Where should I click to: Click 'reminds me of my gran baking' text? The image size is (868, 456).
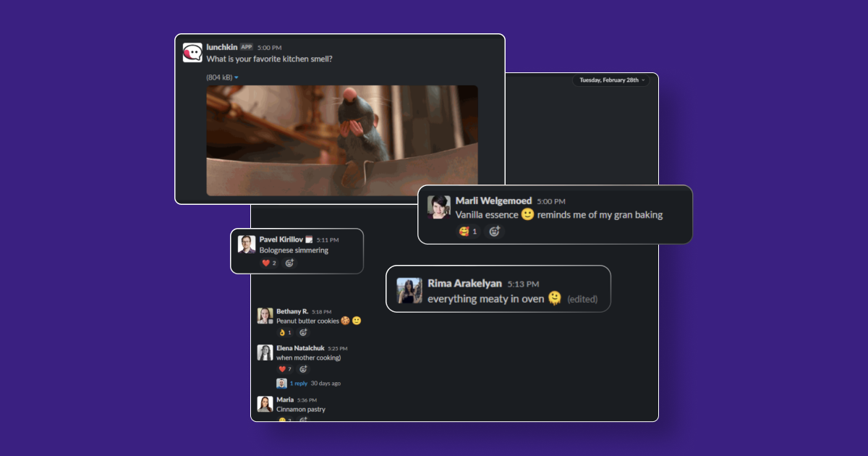coord(600,215)
